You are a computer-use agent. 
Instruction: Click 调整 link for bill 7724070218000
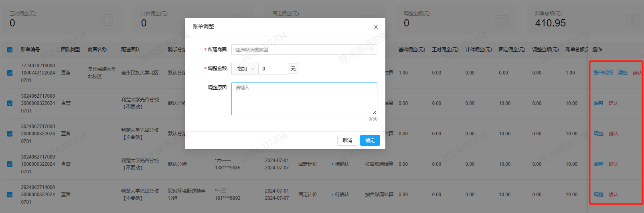[623, 73]
